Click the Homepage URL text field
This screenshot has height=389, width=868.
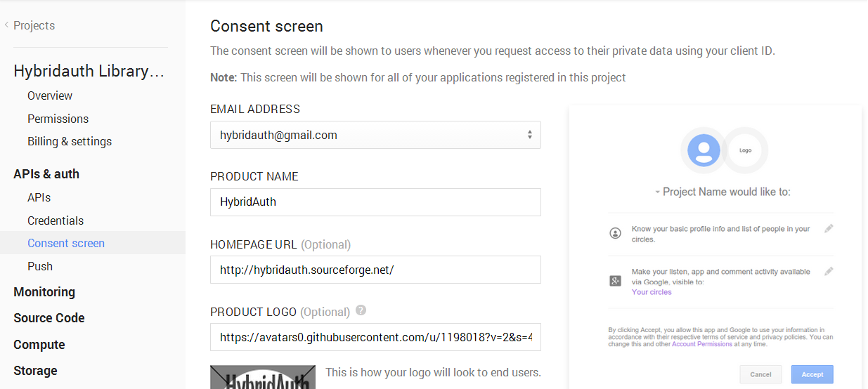point(375,270)
